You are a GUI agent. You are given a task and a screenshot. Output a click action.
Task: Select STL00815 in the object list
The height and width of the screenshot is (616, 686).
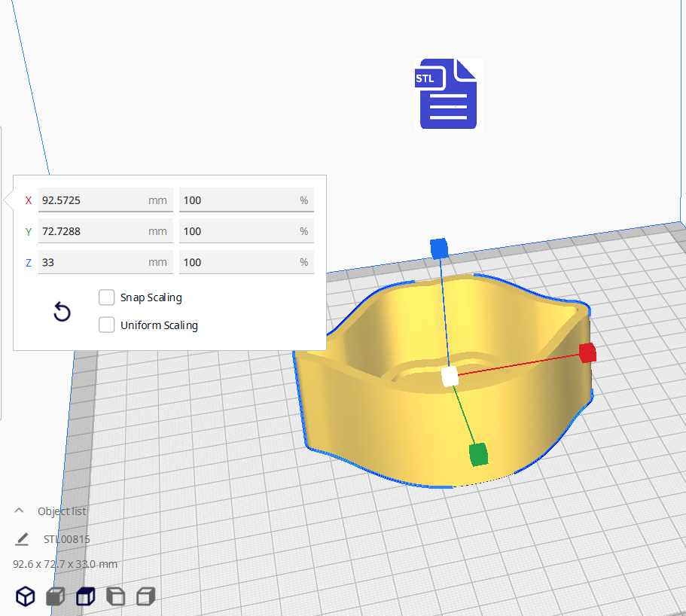click(x=67, y=539)
